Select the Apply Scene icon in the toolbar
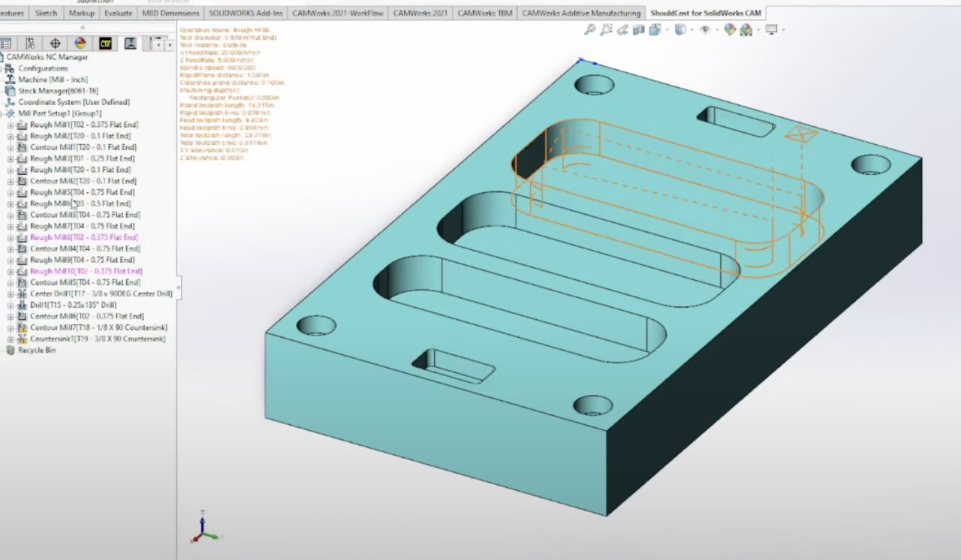This screenshot has width=961, height=560. point(746,29)
